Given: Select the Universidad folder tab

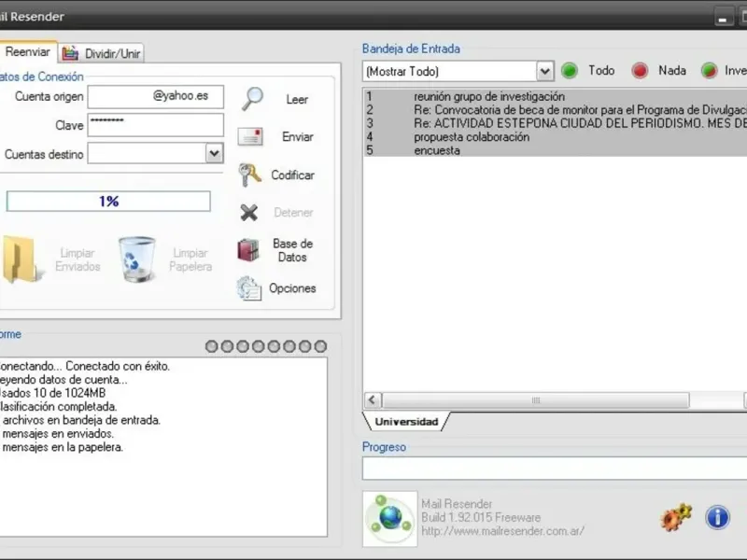Looking at the screenshot, I should pyautogui.click(x=406, y=422).
